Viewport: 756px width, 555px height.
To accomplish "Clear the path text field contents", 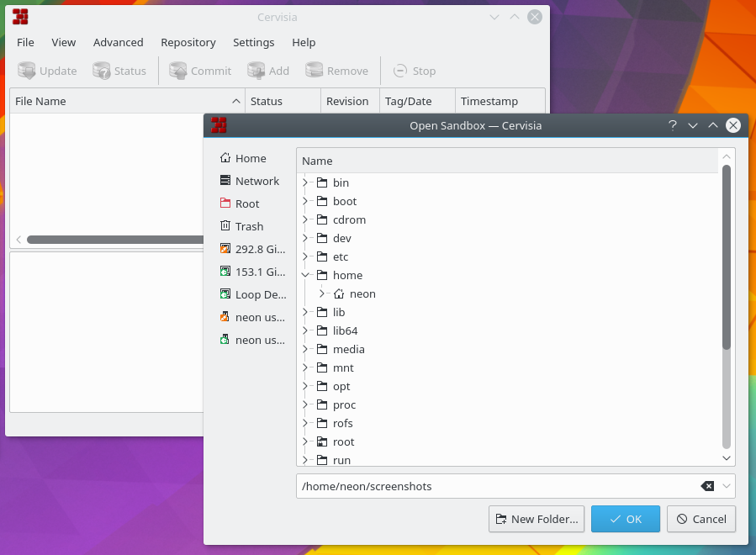I will point(707,486).
